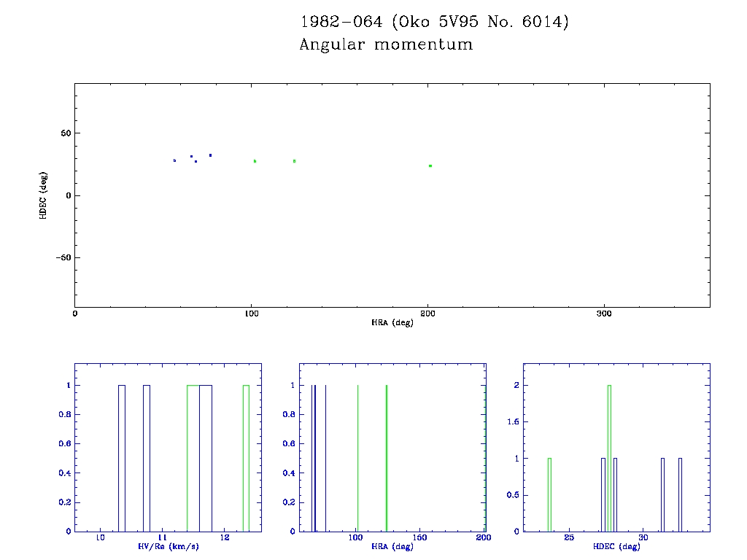Select the rightmost green point in scatter plot
This screenshot has width=747, height=560.
[x=430, y=166]
